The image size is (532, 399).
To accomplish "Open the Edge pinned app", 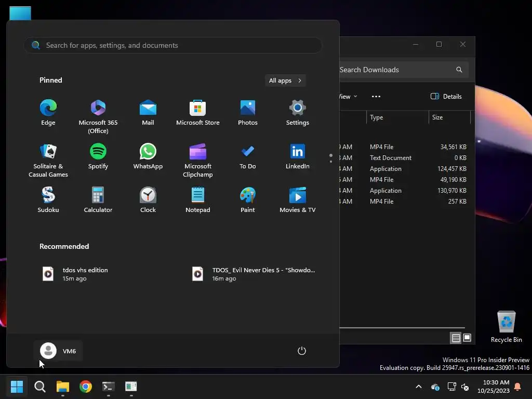I will (48, 113).
